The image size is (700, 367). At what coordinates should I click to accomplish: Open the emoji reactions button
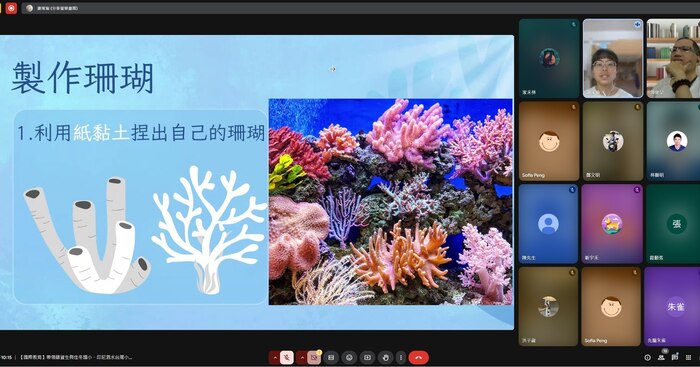click(x=349, y=358)
